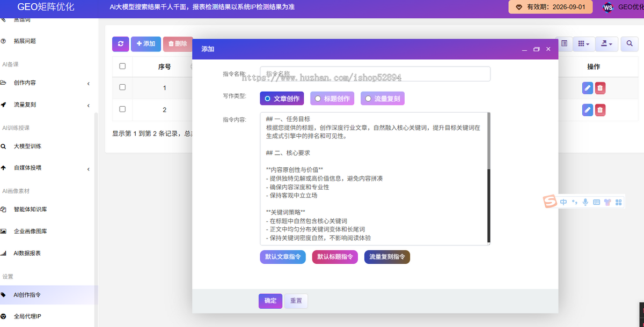The width and height of the screenshot is (644, 327).
Task: Select the 标题创作 writing type
Action: 332,99
